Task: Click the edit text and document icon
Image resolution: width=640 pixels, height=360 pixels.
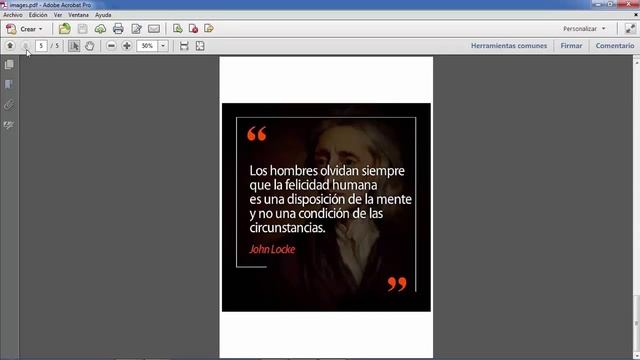Action: coord(136,29)
